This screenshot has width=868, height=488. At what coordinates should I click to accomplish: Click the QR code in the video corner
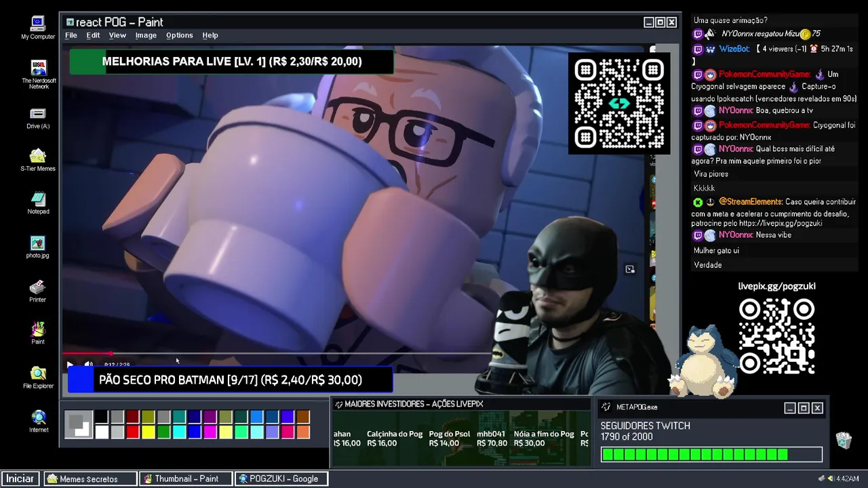[619, 104]
